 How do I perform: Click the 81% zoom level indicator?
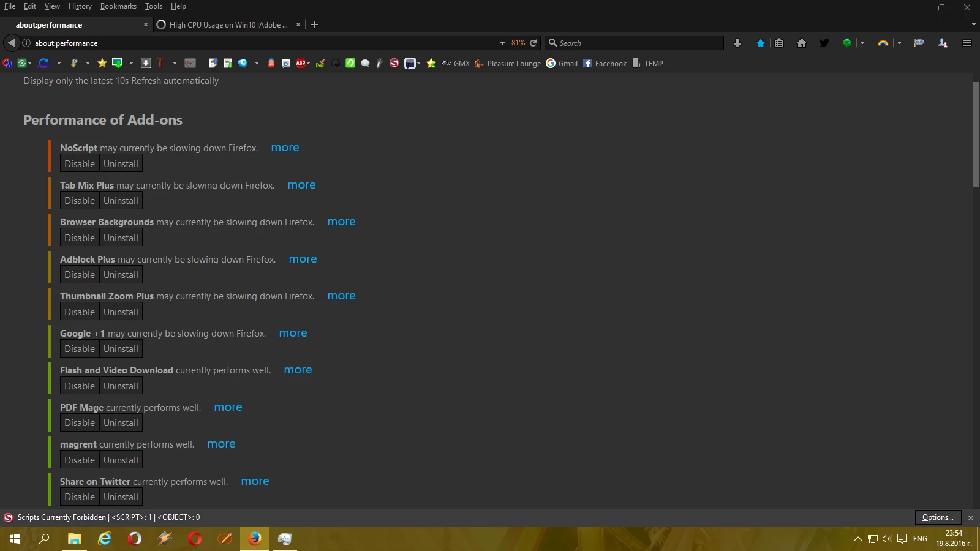click(x=518, y=43)
